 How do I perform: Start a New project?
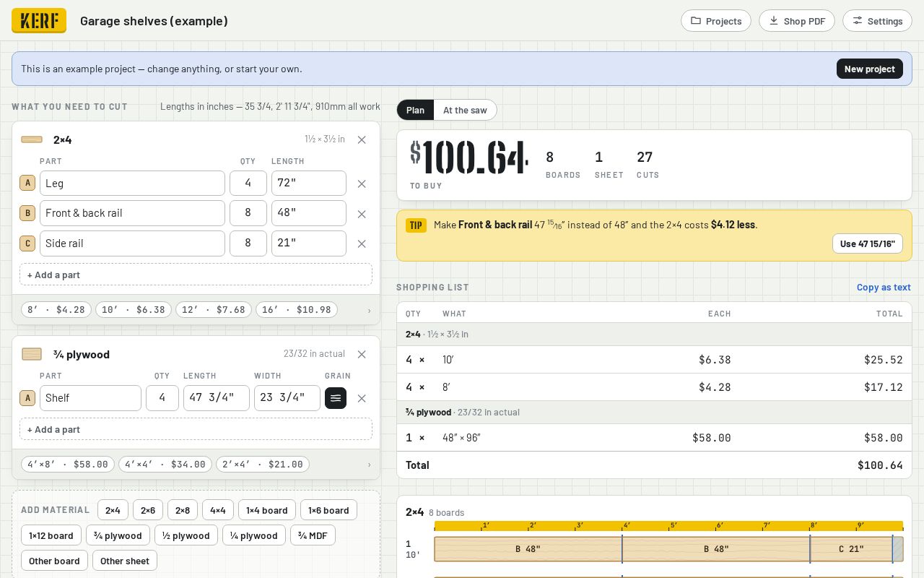click(870, 69)
